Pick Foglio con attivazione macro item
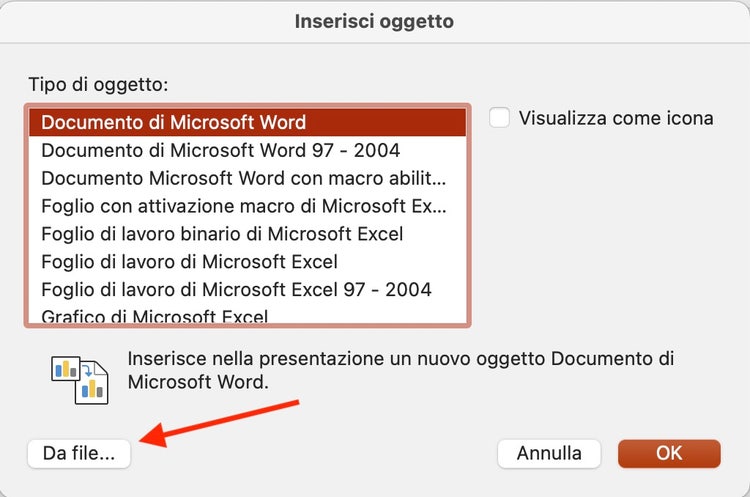 [243, 207]
